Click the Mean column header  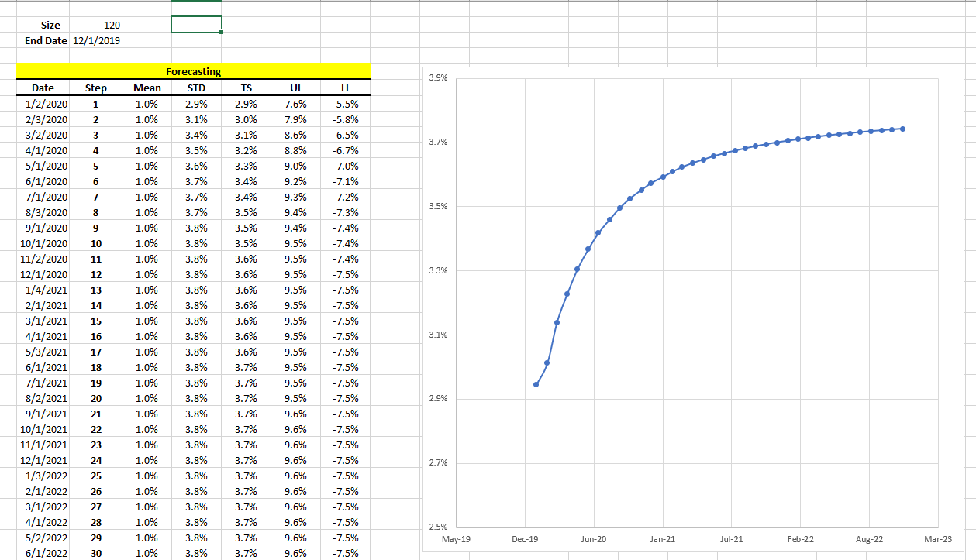click(x=147, y=88)
